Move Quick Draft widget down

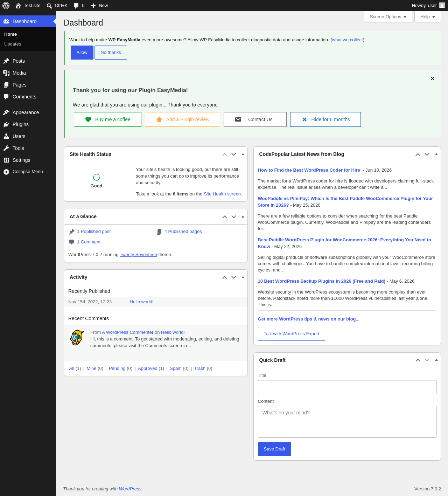point(427,360)
